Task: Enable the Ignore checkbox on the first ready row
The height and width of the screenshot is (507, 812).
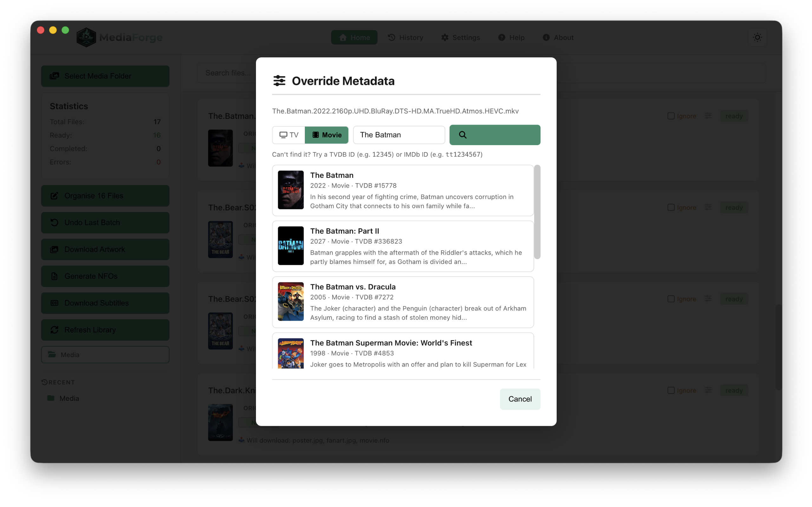Action: coord(671,116)
